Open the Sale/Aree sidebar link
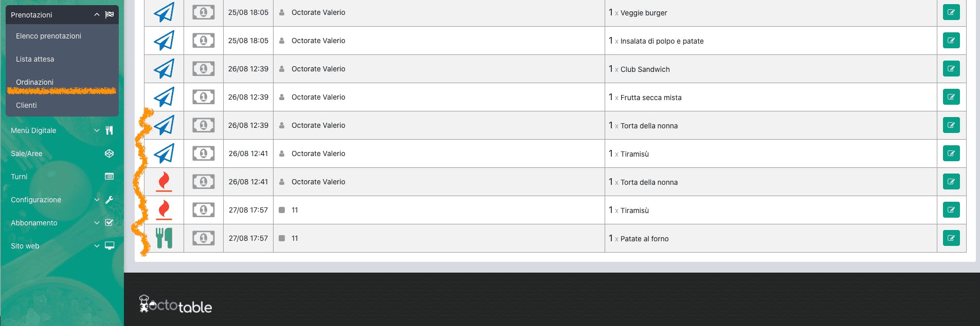This screenshot has width=980, height=326. click(27, 154)
